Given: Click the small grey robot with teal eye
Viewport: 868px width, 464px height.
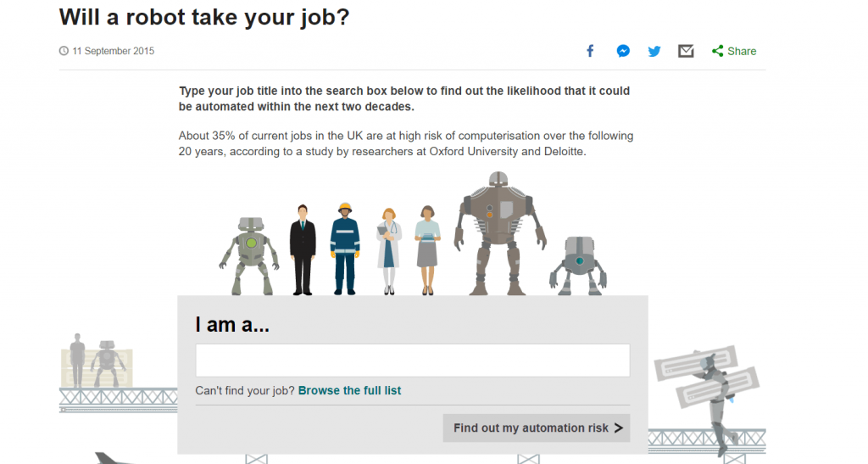Looking at the screenshot, I should (579, 266).
